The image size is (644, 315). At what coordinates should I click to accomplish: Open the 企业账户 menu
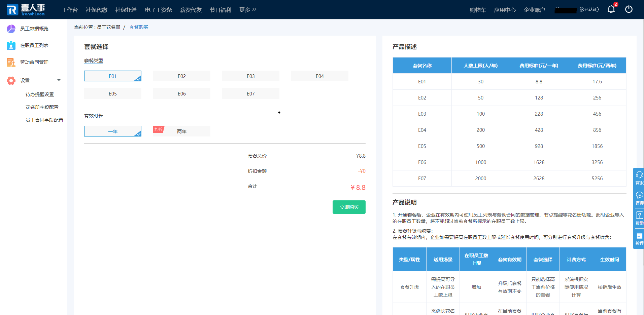[534, 10]
